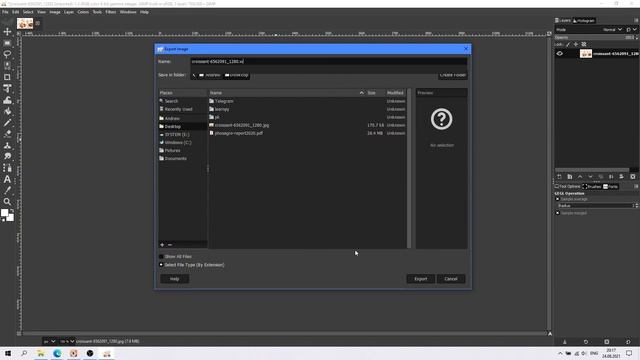Select the Bucket Fill tool
The image size is (640, 360).
[7, 111]
